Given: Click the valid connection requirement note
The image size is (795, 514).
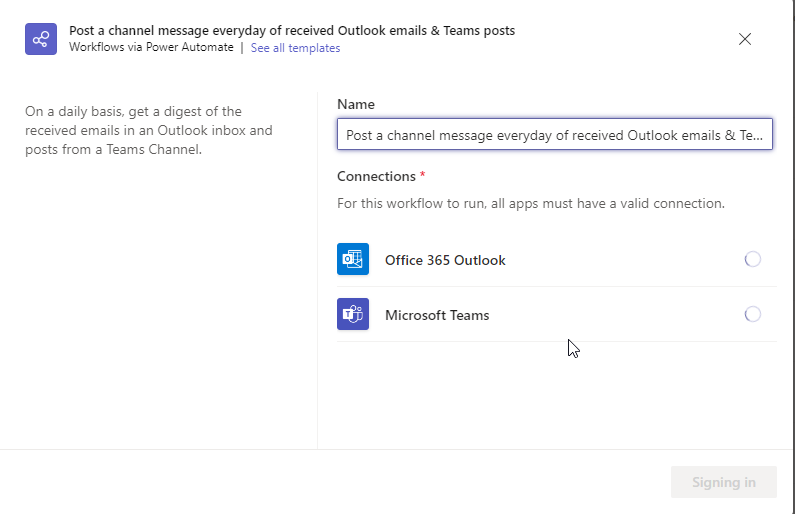Looking at the screenshot, I should pos(531,203).
